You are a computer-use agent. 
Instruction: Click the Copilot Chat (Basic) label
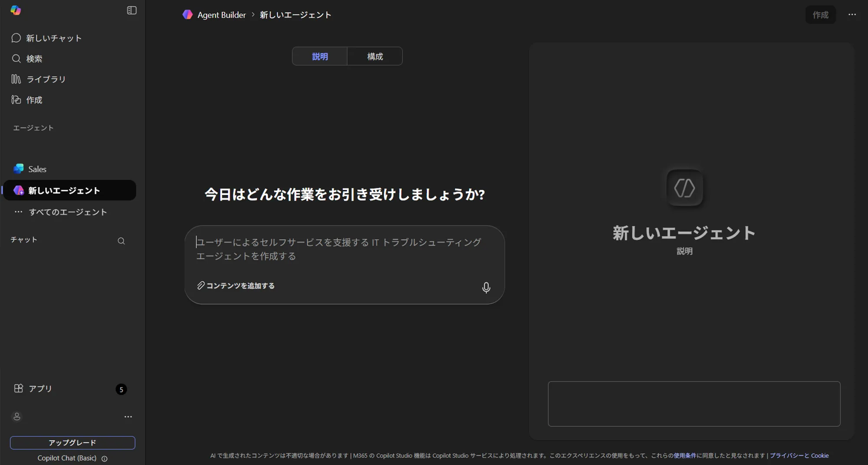tap(67, 458)
